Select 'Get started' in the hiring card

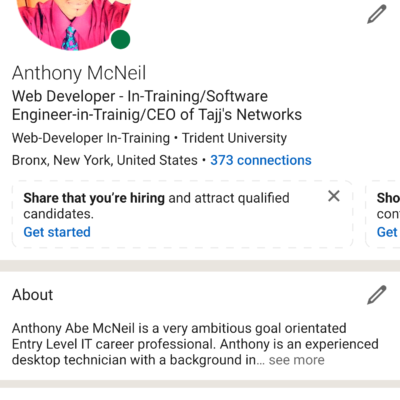(x=57, y=232)
